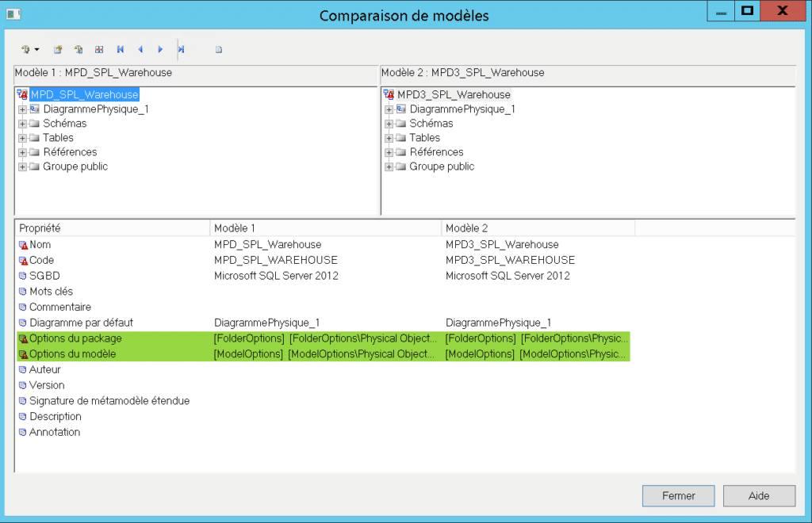Select the Options du package row

[324, 338]
